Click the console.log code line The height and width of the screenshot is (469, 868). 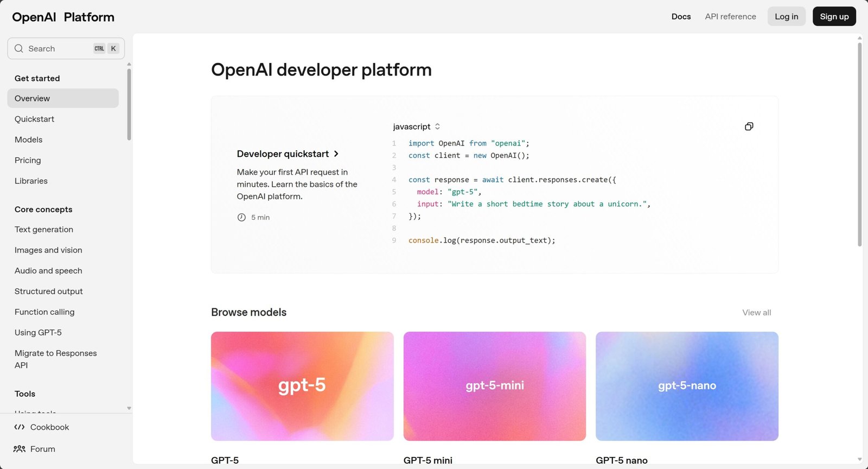coord(482,240)
